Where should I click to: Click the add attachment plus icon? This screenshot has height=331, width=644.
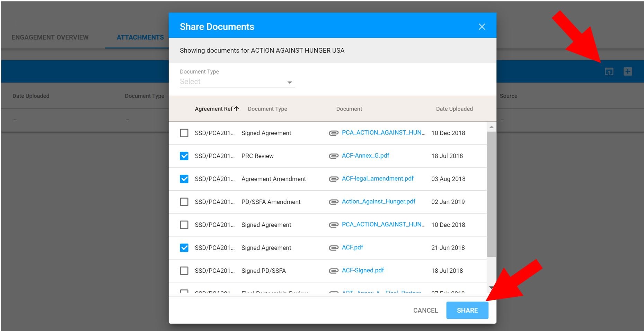tap(628, 71)
